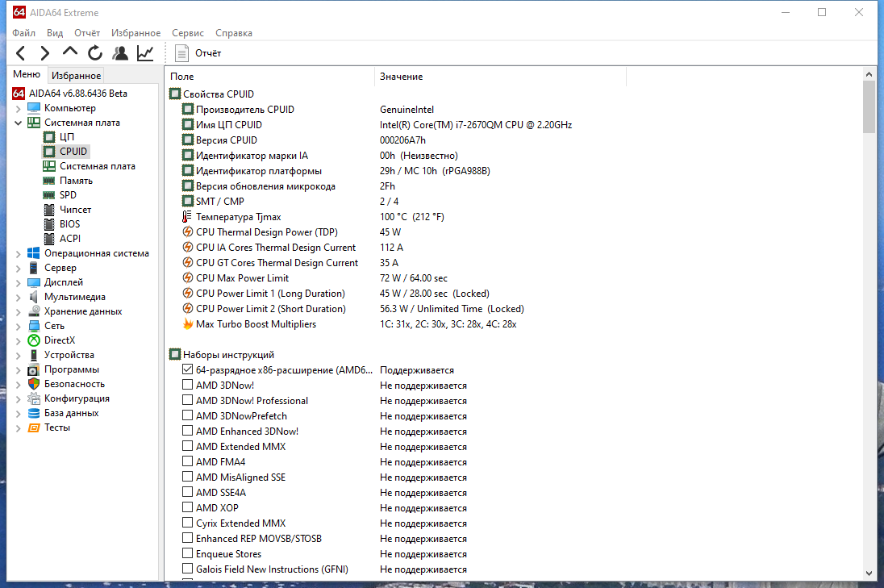Screen dimensions: 884x588
Task: Expand the Дисплей tree node
Action: 18,282
